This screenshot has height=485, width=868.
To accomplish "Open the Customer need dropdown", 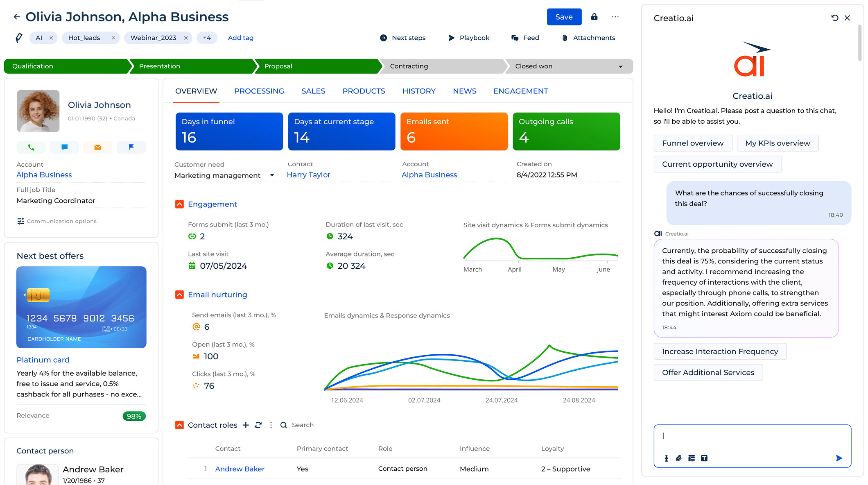I will click(x=272, y=175).
